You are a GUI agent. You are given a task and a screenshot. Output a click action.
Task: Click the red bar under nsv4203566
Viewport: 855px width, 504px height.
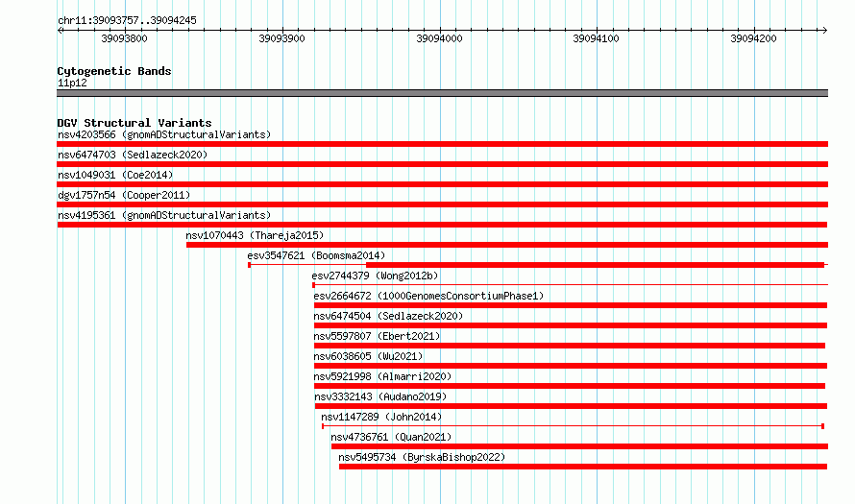442,144
